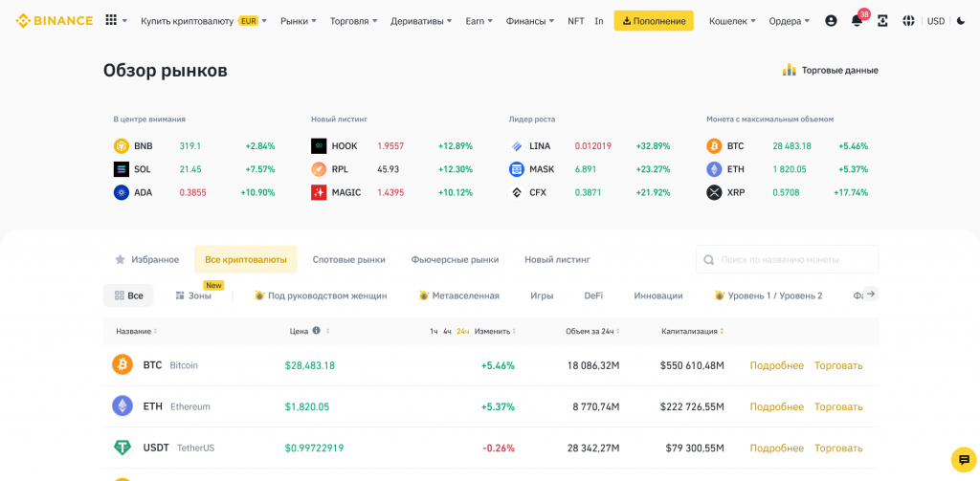This screenshot has width=980, height=481.
Task: Toggle dark mode with the moon icon
Action: (x=961, y=21)
